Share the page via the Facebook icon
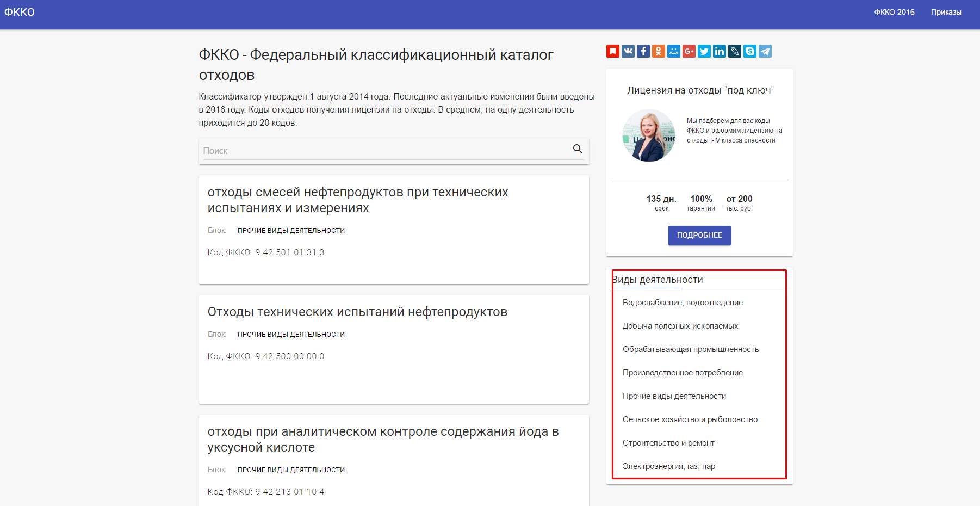 643,51
